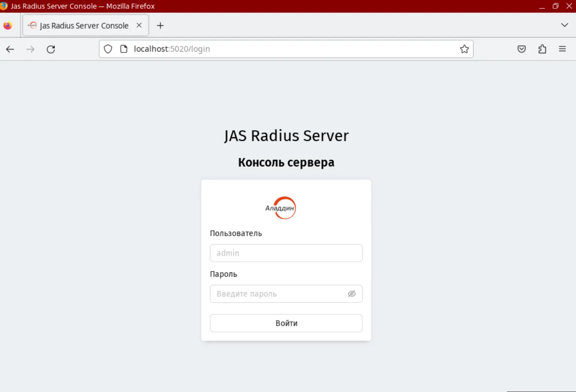Show site information page icon
Image resolution: width=576 pixels, height=392 pixels.
tap(124, 49)
